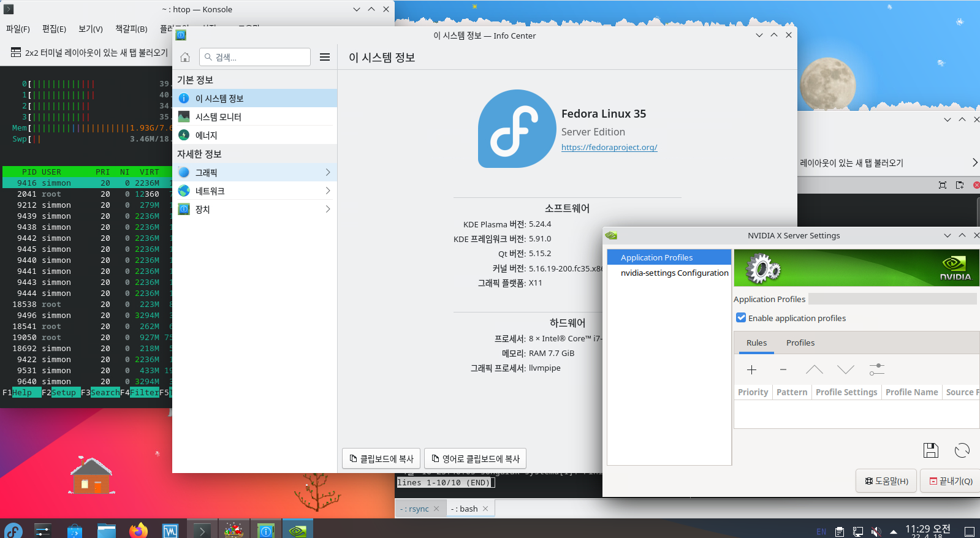This screenshot has width=980, height=538.
Task: Click F3 Search in htop
Action: 101,392
